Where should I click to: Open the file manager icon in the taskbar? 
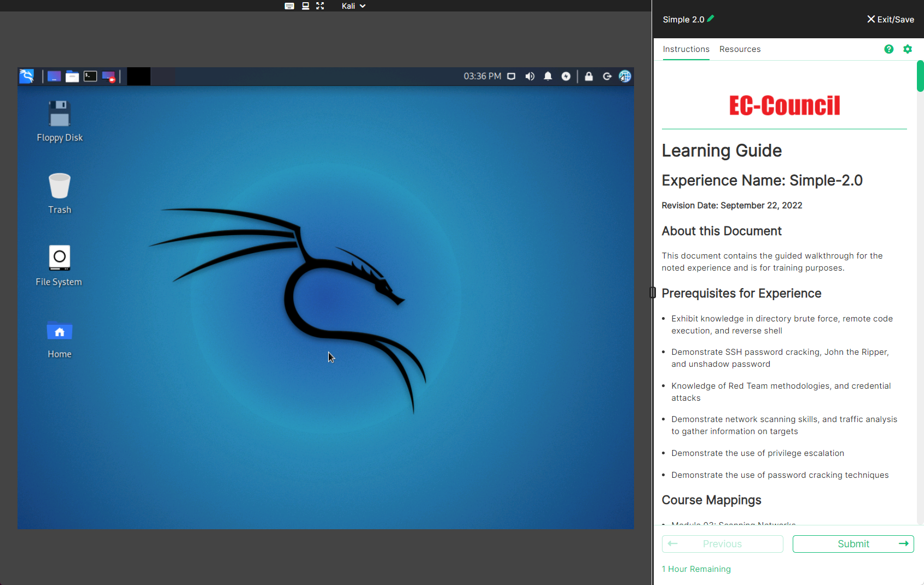[72, 77]
